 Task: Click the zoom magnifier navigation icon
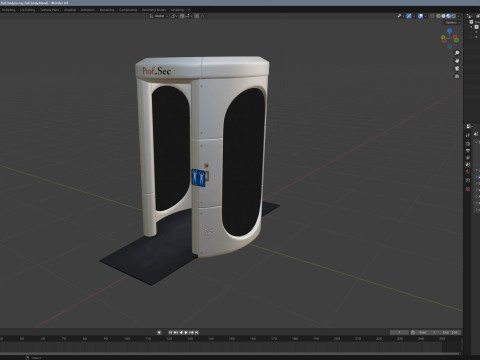click(457, 53)
